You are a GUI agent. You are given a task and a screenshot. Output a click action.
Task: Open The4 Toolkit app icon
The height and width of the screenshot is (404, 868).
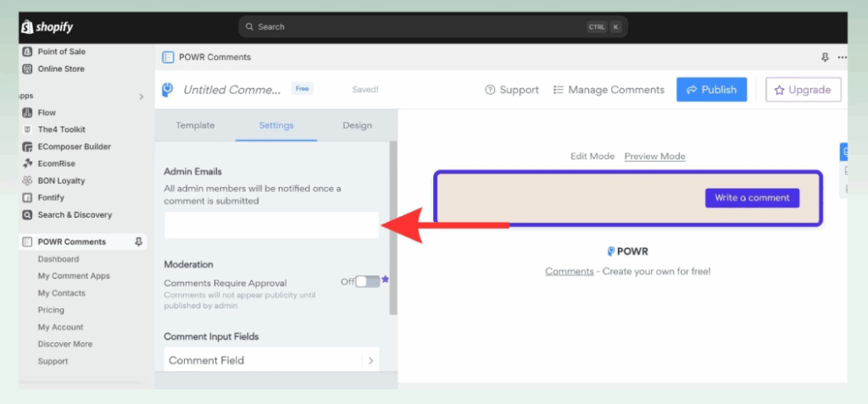pos(27,130)
